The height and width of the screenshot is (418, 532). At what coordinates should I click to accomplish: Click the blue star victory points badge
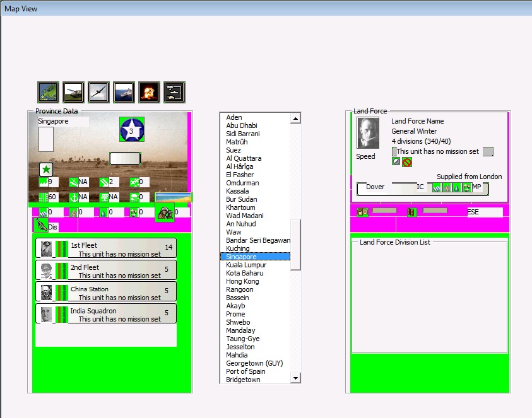tap(132, 130)
